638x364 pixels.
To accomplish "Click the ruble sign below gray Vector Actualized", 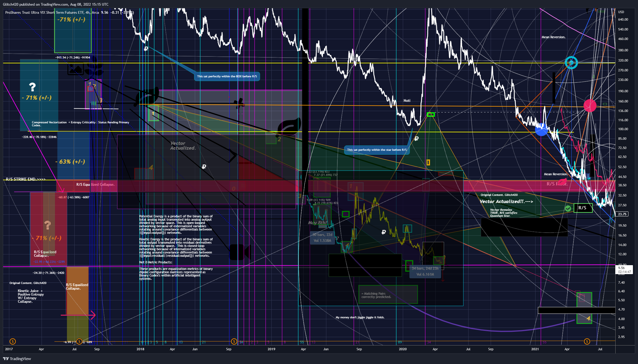I will pyautogui.click(x=204, y=167).
